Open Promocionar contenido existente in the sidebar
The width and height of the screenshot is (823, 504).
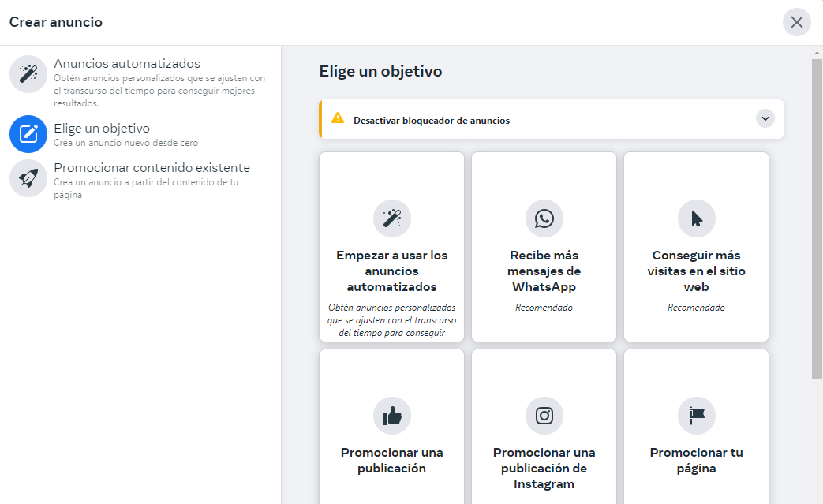pyautogui.click(x=140, y=181)
